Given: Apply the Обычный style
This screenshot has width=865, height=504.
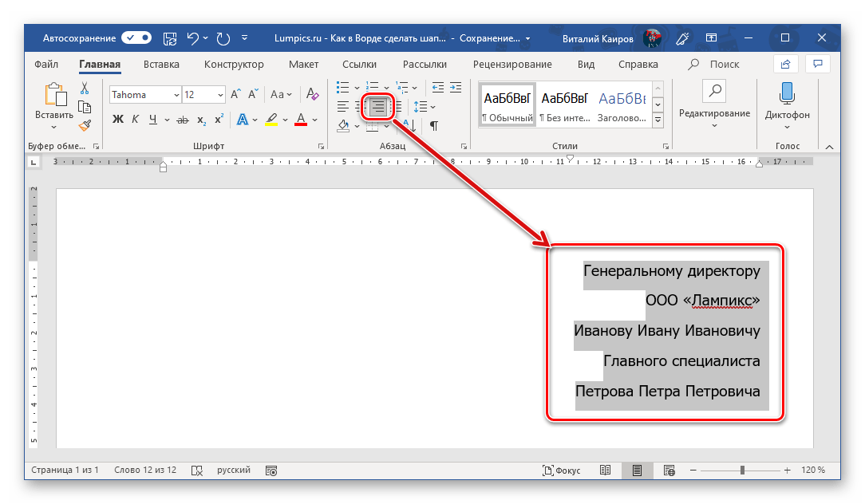Looking at the screenshot, I should tap(507, 104).
